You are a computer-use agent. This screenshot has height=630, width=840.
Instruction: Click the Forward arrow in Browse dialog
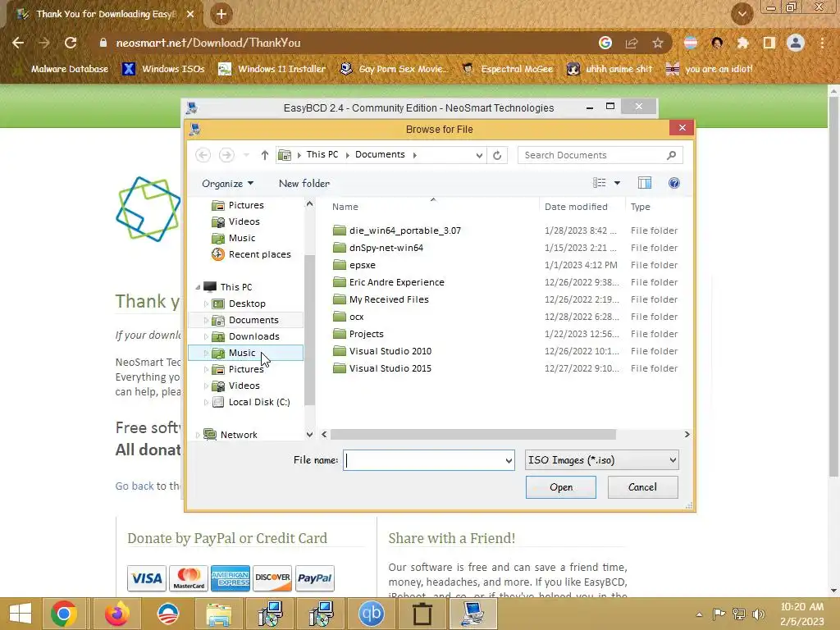tap(226, 155)
